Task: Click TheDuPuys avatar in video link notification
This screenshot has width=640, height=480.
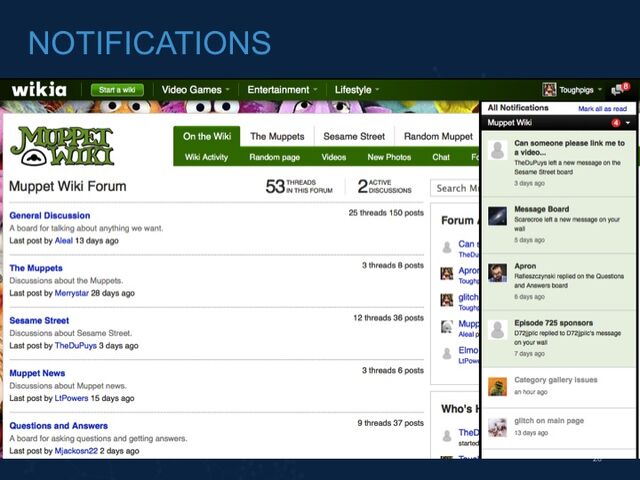Action: click(498, 150)
